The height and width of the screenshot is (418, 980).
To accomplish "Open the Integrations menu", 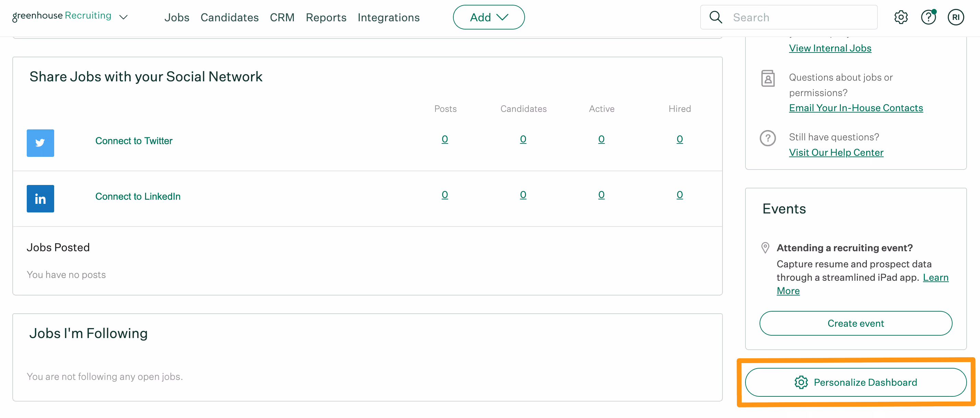I will [389, 18].
